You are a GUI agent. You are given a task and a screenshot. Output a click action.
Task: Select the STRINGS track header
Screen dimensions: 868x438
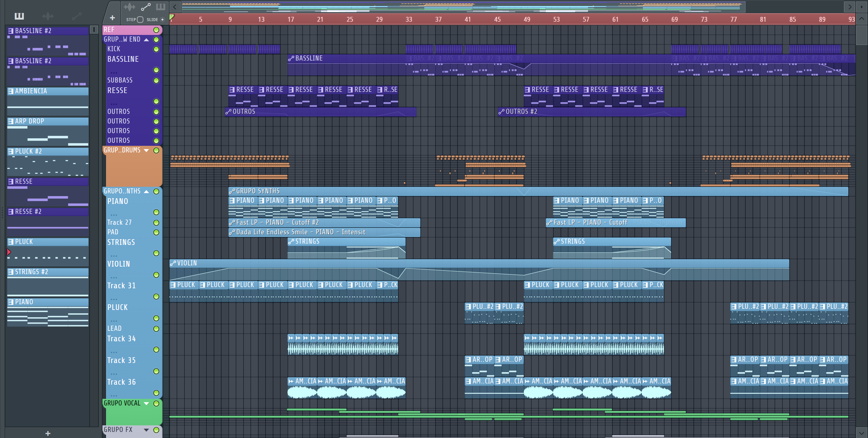134,248
